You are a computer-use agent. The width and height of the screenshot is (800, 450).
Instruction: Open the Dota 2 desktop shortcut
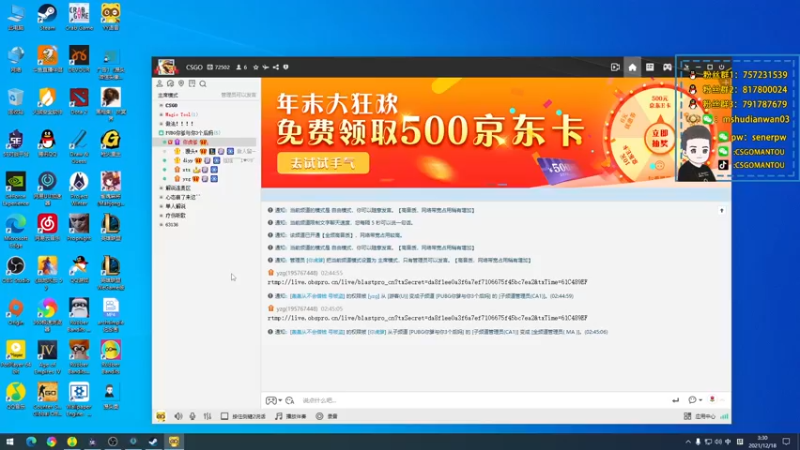[79, 101]
